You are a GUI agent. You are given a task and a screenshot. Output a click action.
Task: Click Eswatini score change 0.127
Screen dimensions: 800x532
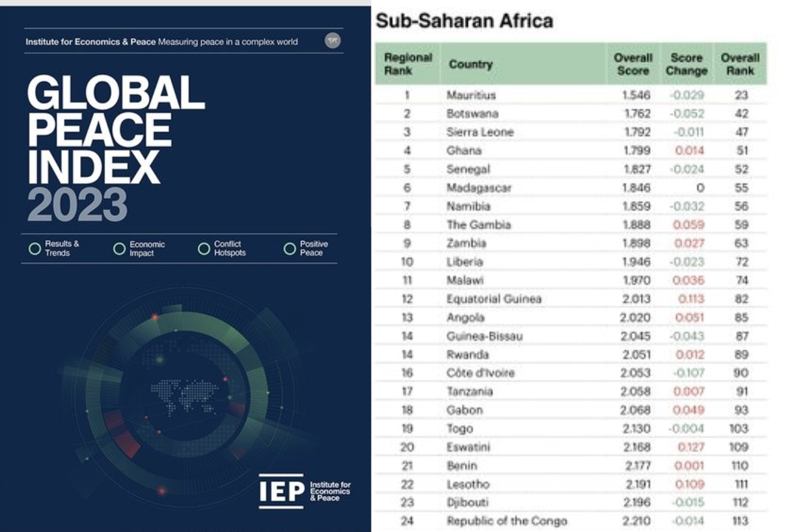point(691,448)
